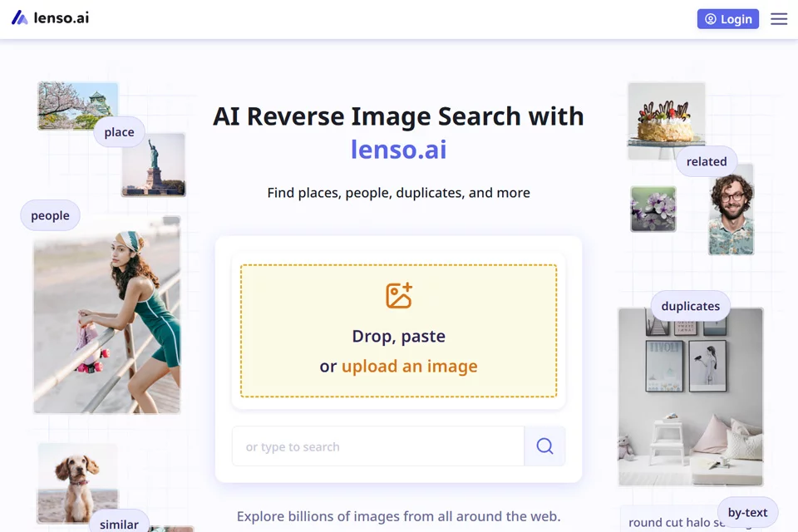Click 'Find places, people, duplicates, and more' text
This screenshot has height=532, width=798.
click(x=398, y=193)
